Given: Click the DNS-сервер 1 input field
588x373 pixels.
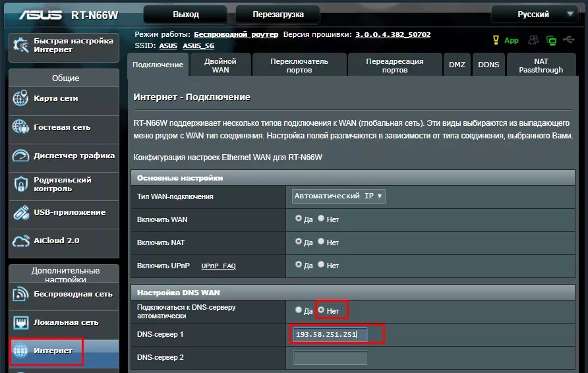Looking at the screenshot, I should click(x=330, y=334).
